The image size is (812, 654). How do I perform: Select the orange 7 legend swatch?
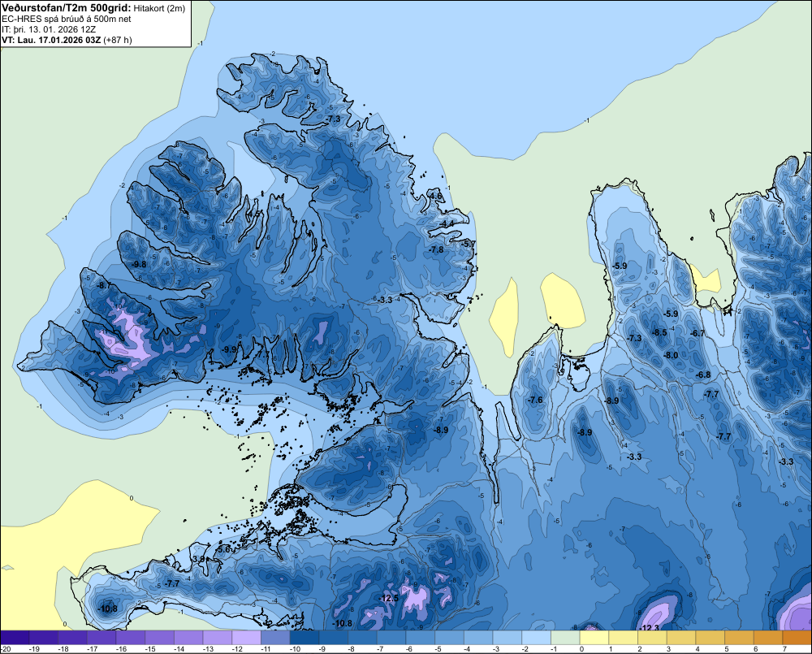point(797,638)
